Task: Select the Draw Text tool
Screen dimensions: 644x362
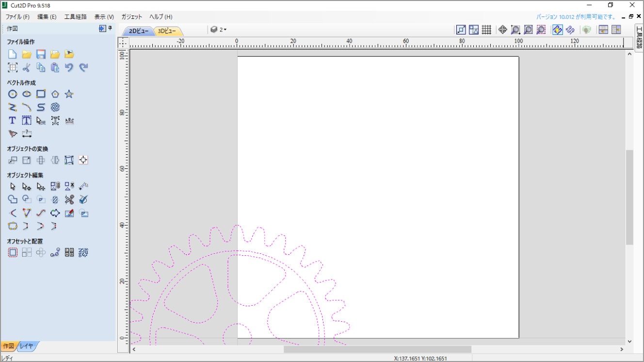Action: tap(13, 120)
